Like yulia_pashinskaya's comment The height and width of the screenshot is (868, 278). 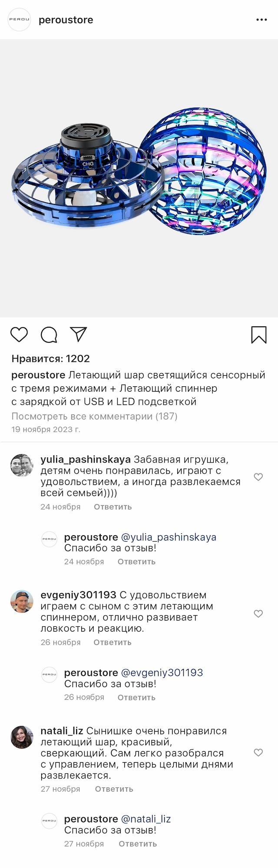258,477
